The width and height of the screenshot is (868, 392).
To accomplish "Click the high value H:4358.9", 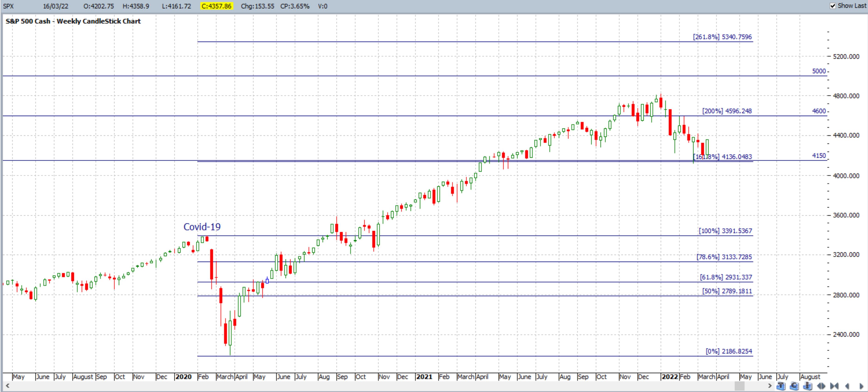I will pyautogui.click(x=136, y=6).
